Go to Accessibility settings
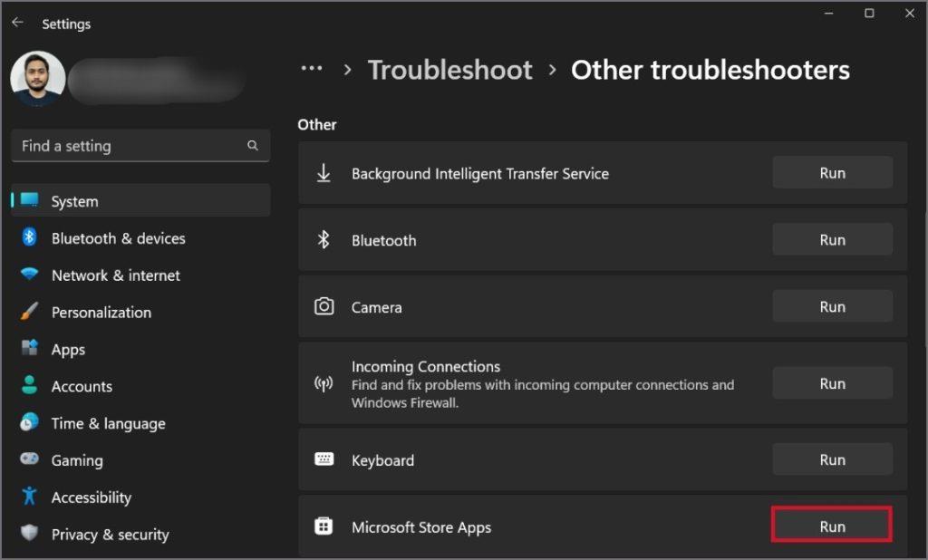 pyautogui.click(x=140, y=497)
